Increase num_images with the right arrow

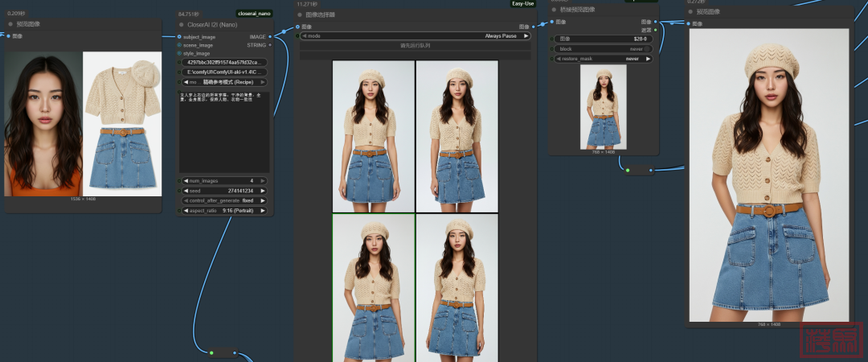[263, 181]
